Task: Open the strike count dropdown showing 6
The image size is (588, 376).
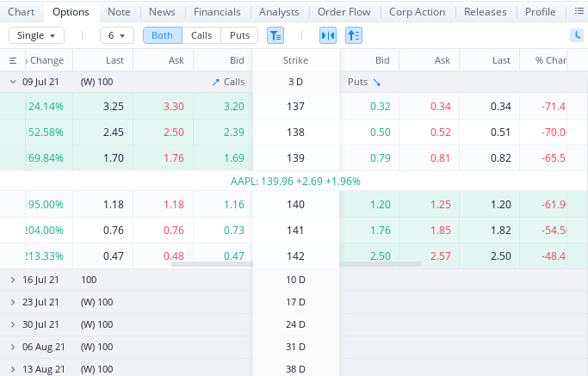Action: coord(116,35)
